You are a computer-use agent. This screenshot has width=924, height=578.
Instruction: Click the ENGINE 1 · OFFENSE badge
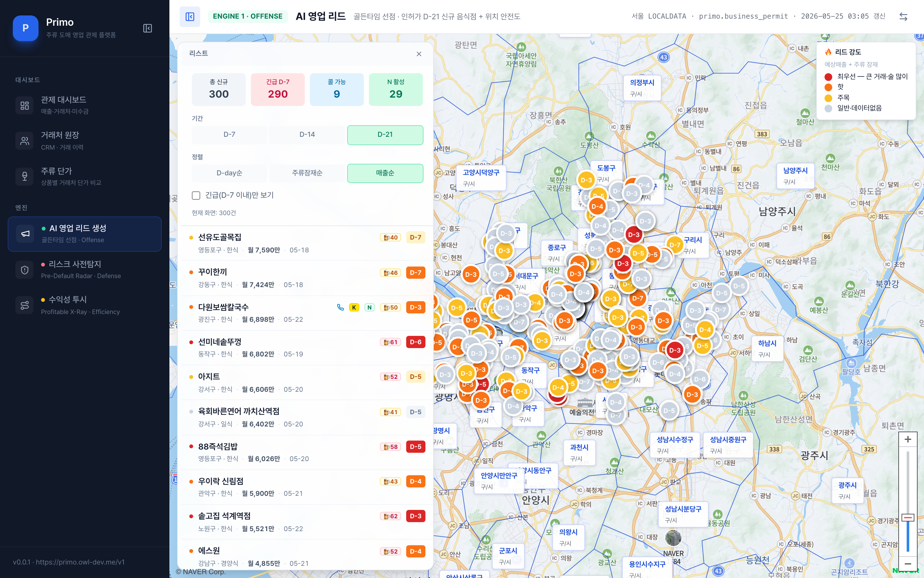click(247, 16)
